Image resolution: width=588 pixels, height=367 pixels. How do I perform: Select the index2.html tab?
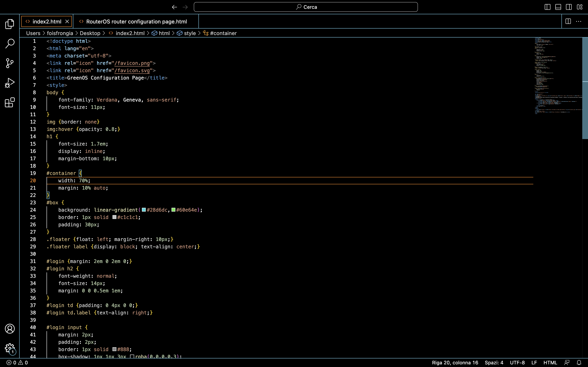point(46,21)
